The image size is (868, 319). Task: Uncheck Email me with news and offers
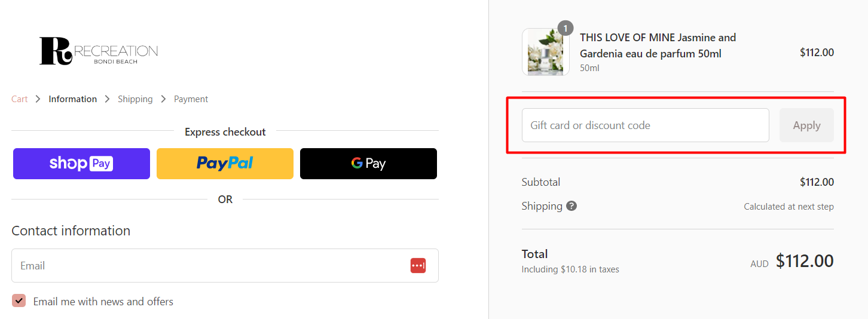(20, 300)
